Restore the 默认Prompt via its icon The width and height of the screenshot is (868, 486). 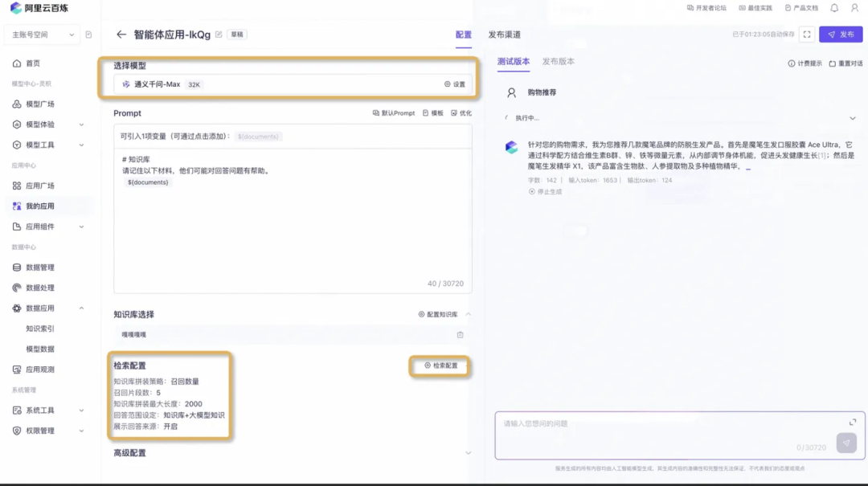pos(377,112)
